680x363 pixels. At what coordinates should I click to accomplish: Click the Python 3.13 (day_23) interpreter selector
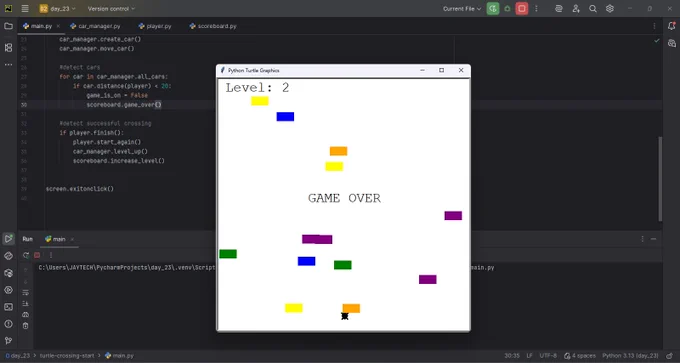tap(630, 356)
